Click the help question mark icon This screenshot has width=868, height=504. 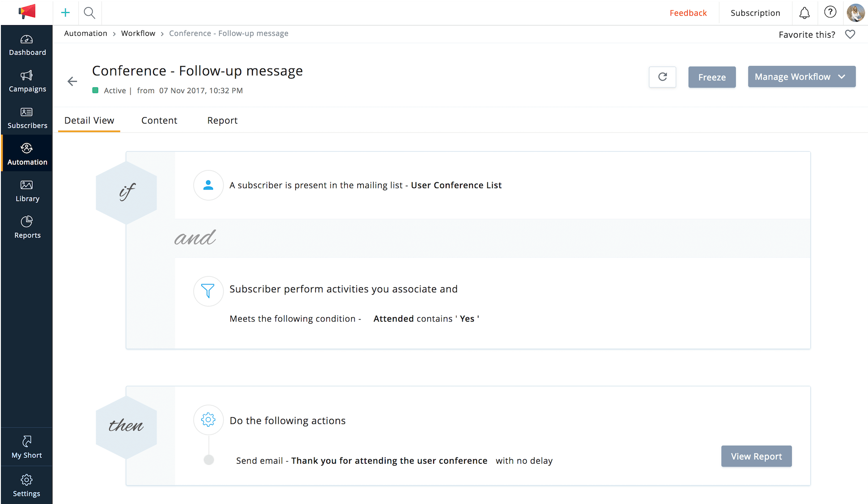[x=830, y=13]
